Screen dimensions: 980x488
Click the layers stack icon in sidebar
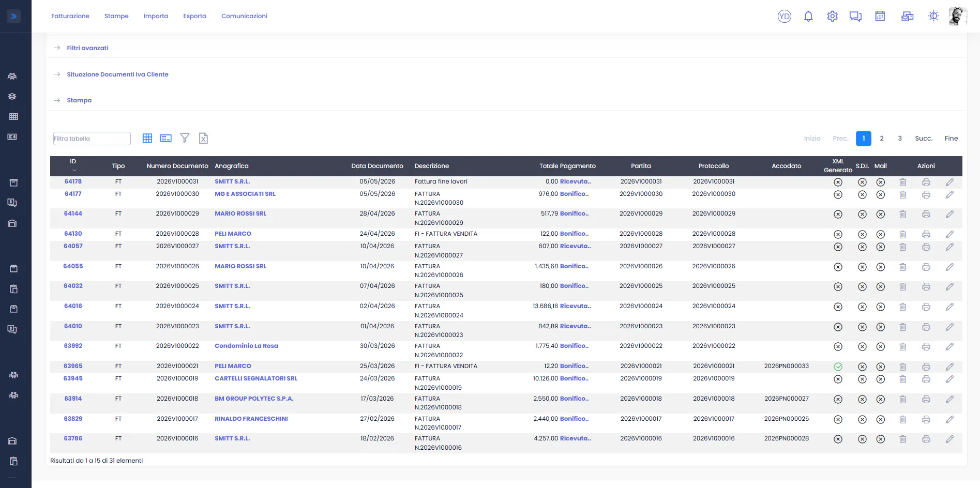[12, 96]
